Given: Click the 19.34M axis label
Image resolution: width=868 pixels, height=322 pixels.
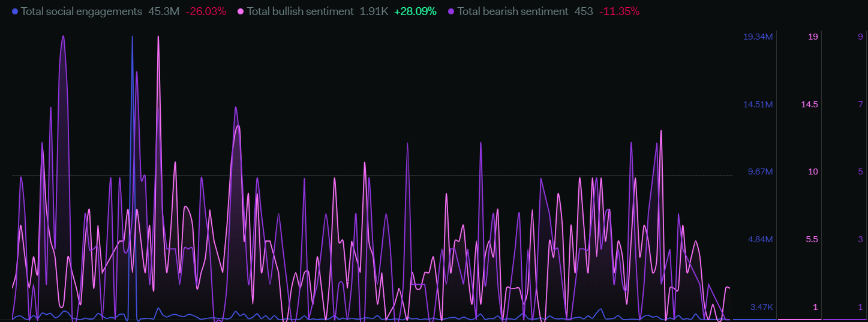Looking at the screenshot, I should coord(758,37).
